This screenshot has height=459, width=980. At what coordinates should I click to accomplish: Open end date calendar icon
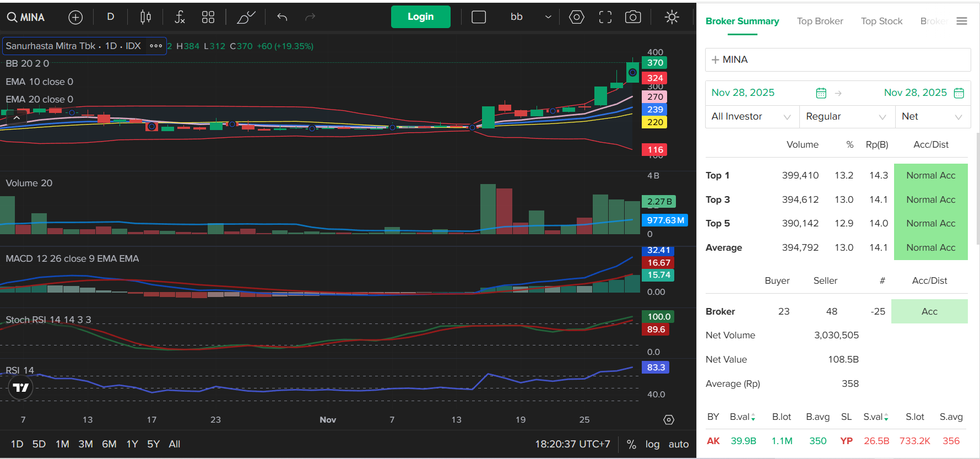[959, 93]
